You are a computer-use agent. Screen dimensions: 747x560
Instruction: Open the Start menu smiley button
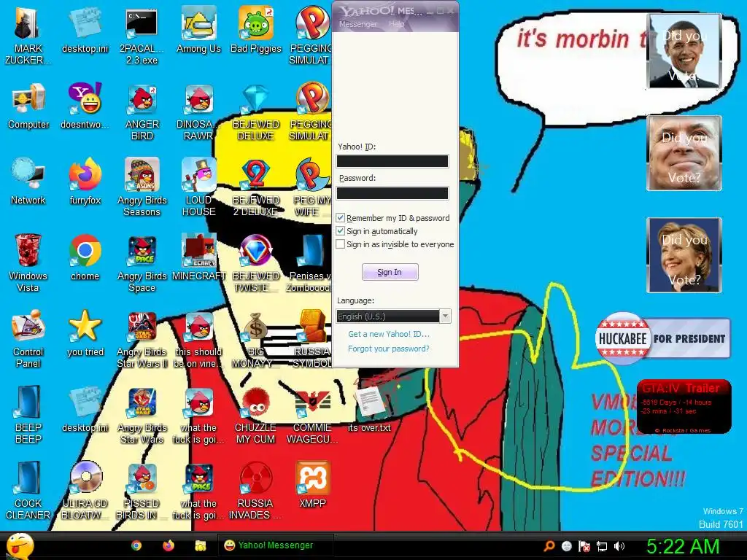20,546
